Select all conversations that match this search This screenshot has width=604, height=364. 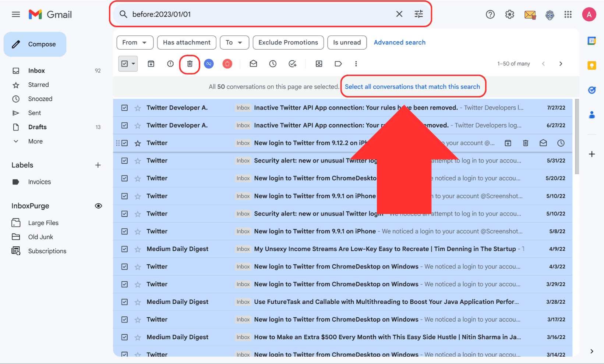[x=412, y=87]
